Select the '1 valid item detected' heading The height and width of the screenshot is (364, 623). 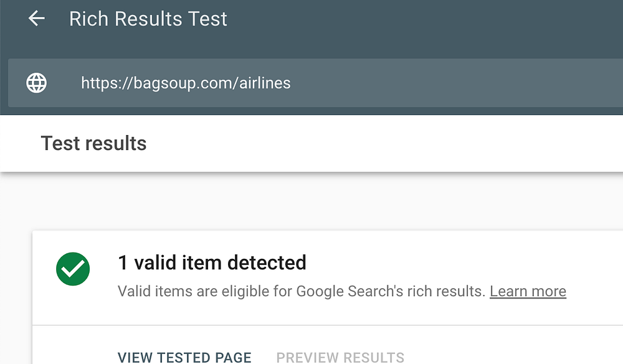point(212,263)
